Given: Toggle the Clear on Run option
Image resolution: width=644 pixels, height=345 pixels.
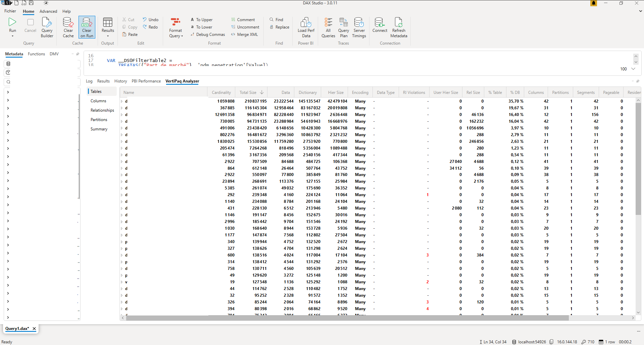Looking at the screenshot, I should click(x=87, y=27).
